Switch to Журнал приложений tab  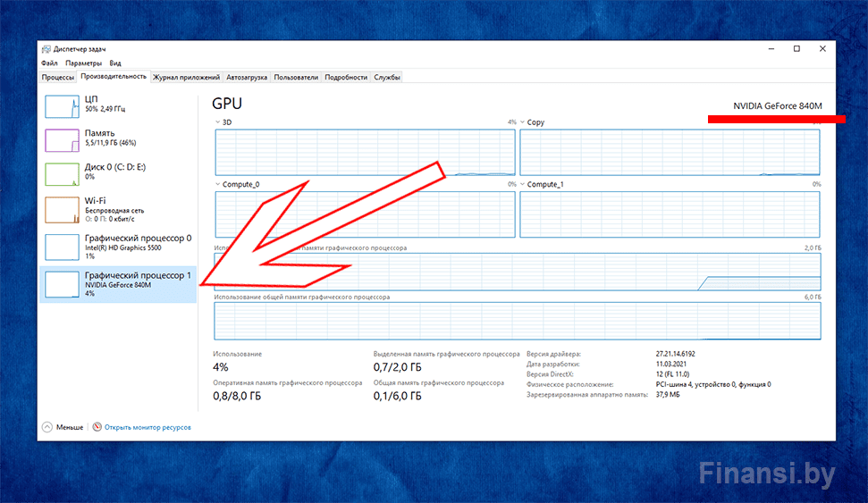point(186,78)
